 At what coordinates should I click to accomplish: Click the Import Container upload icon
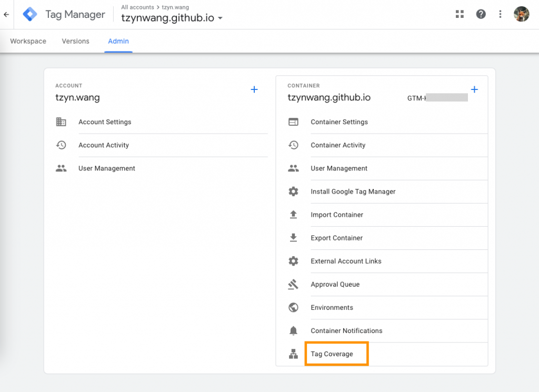click(293, 215)
